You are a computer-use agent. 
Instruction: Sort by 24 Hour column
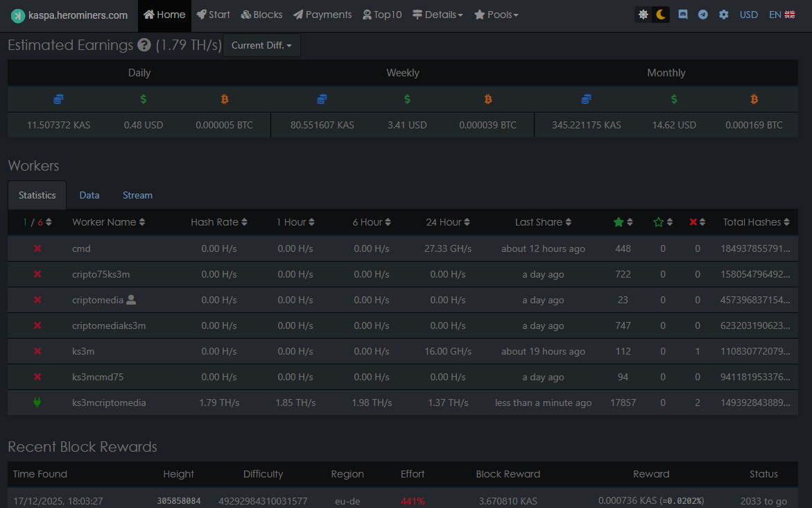click(448, 222)
